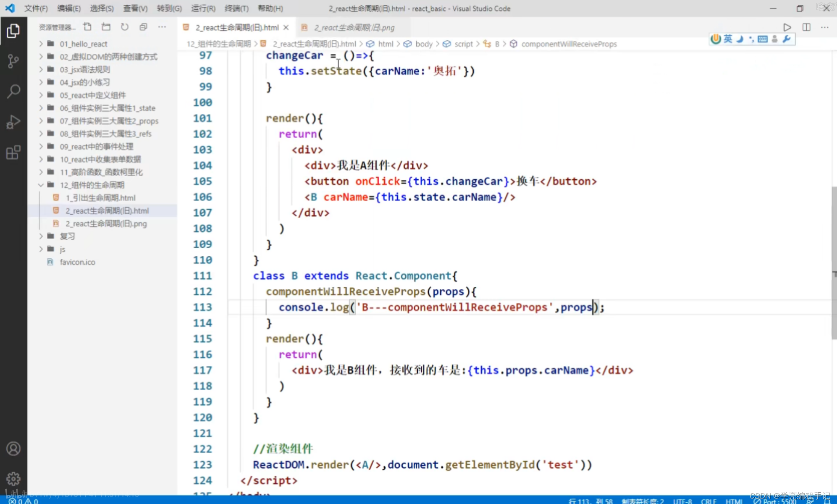The image size is (837, 504).
Task: Click the 12_组件的生命周期 breadcrumb
Action: [x=218, y=44]
